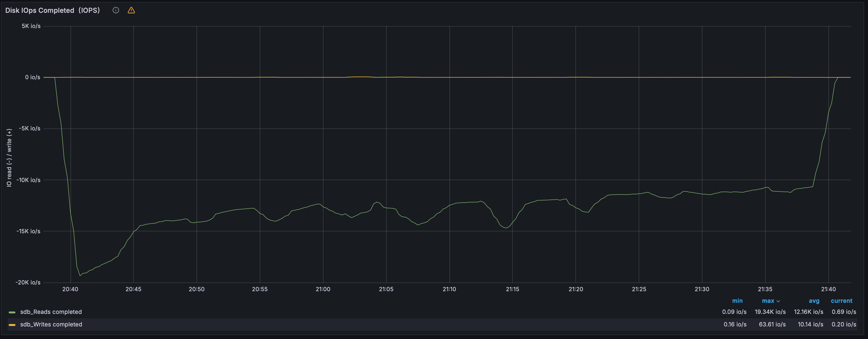Click the 5K io/s y-axis label
Viewport: 868px width, 339px height.
(31, 26)
